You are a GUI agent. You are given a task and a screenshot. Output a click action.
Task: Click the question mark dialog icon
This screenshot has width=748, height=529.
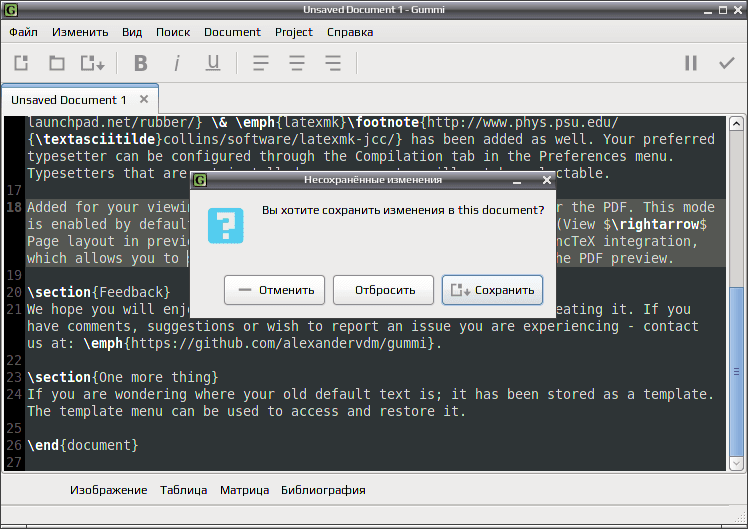pos(226,226)
